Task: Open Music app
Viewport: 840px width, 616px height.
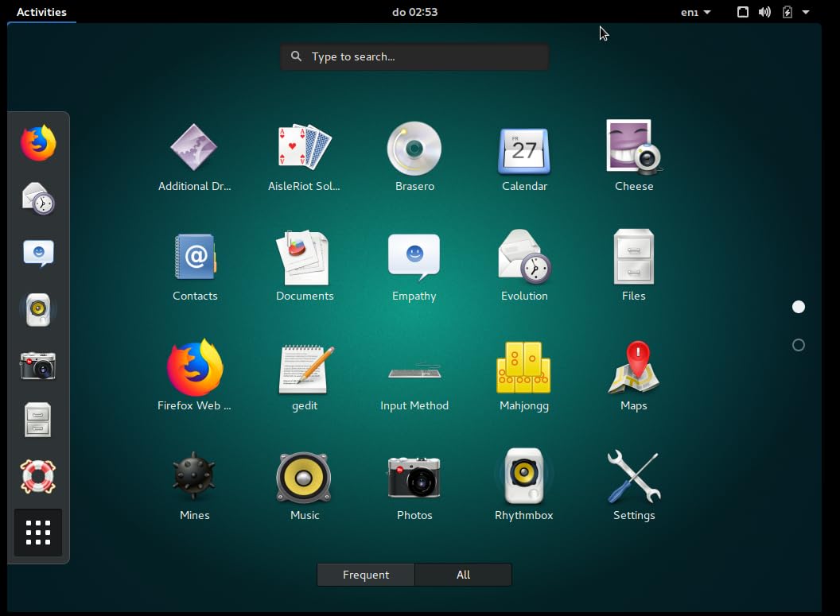Action: 305,486
